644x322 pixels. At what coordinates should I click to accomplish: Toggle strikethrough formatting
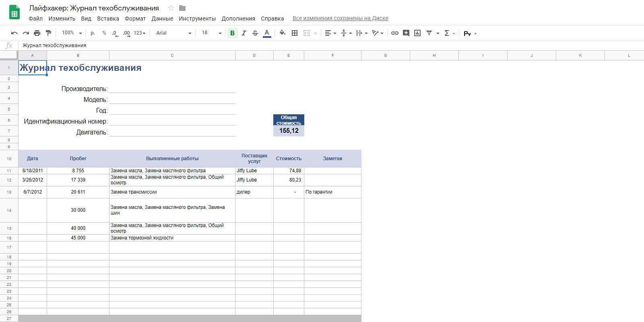(x=255, y=33)
